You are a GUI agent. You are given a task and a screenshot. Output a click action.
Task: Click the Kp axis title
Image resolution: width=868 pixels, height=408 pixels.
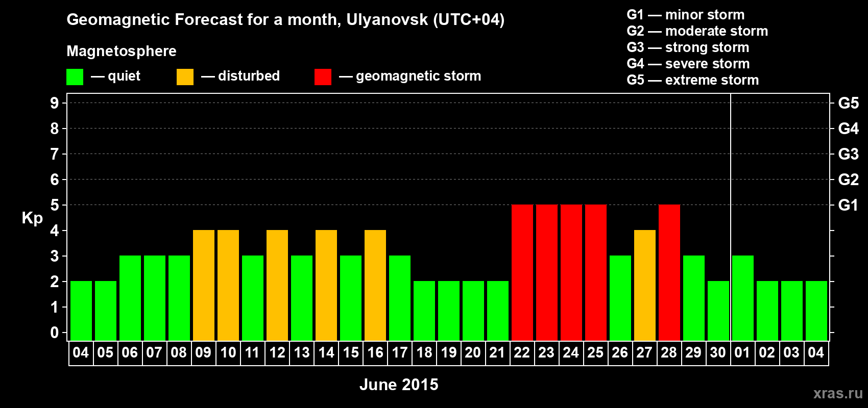coord(32,218)
